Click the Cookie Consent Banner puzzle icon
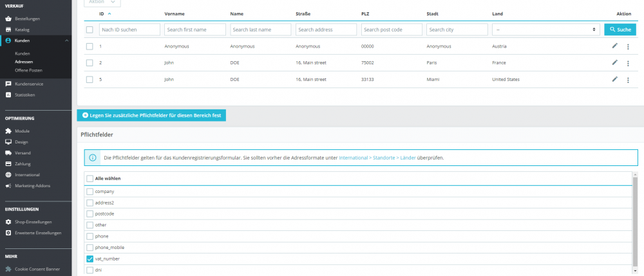Viewport: 644px width, 276px height. (8, 269)
